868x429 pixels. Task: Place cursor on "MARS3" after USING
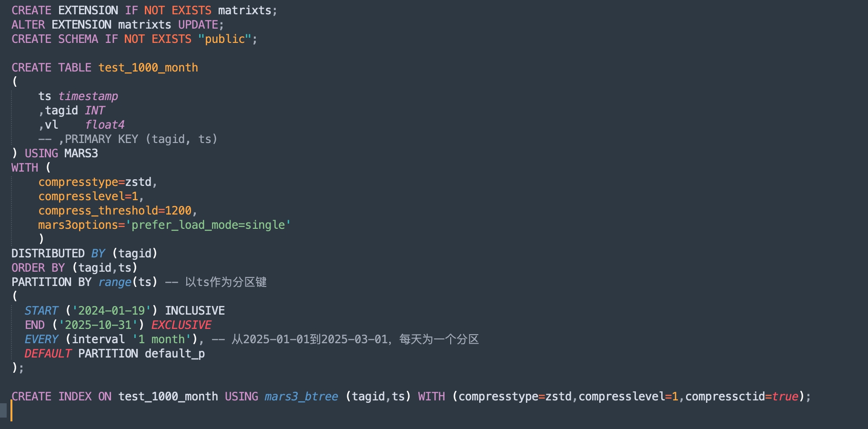(81, 153)
